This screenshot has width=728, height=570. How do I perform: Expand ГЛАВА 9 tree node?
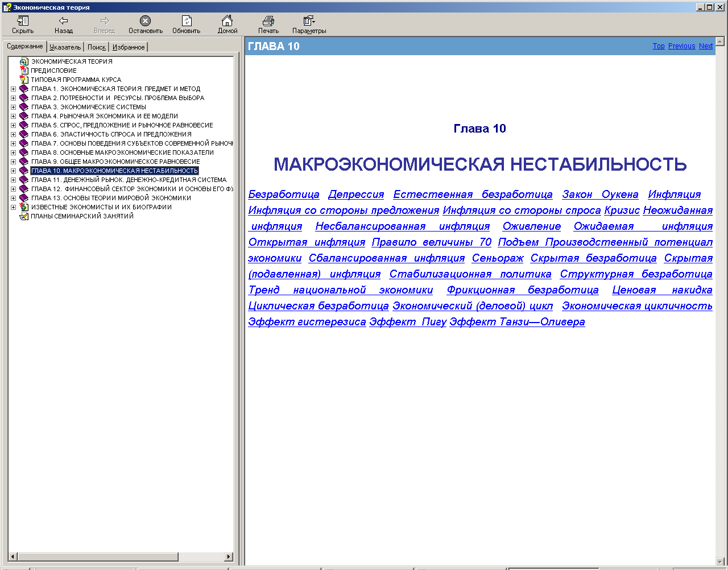(14, 162)
